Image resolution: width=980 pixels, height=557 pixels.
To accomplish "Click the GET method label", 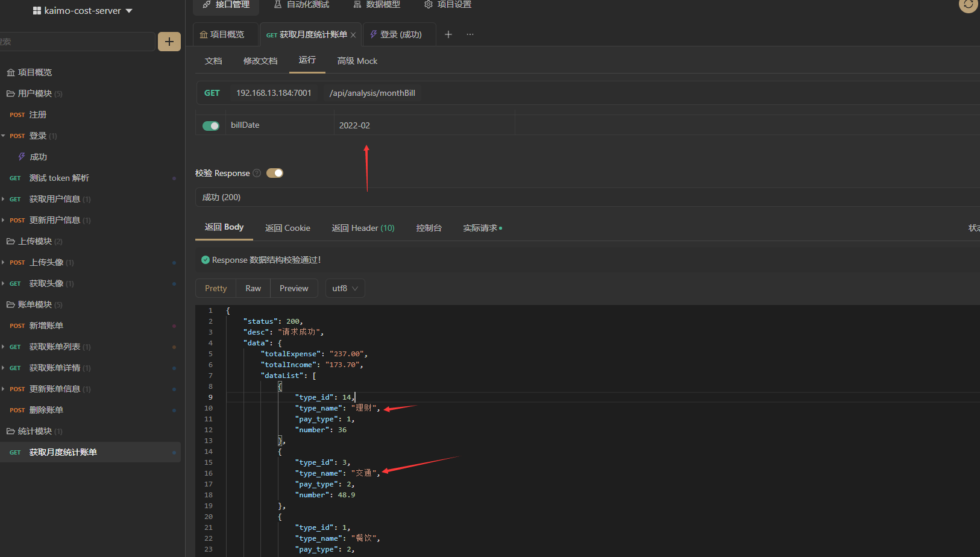I will point(212,93).
